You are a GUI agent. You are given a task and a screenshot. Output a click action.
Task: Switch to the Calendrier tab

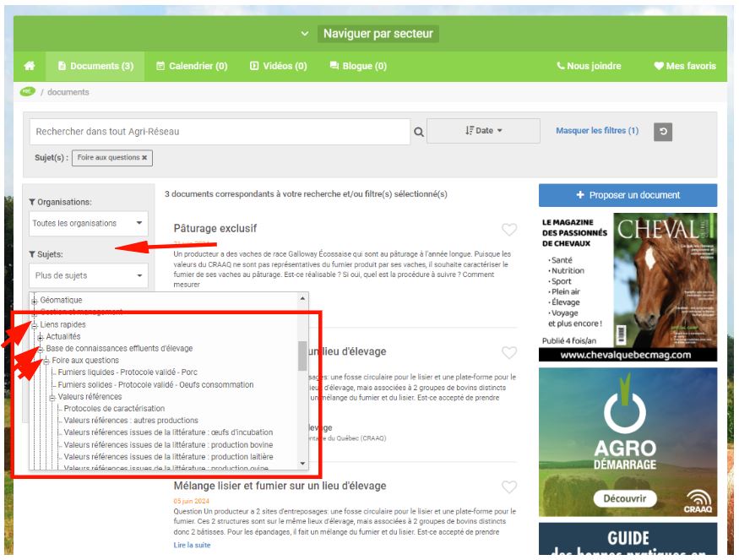point(192,66)
